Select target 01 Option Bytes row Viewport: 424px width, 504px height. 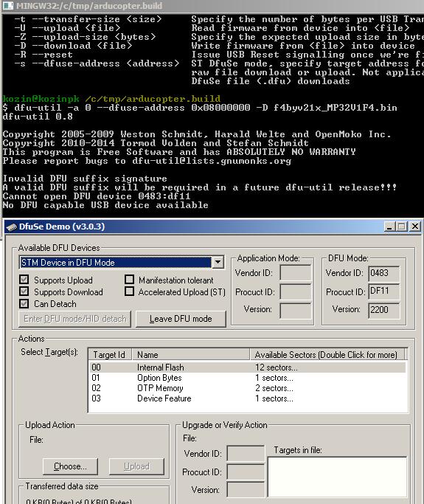coord(247,378)
